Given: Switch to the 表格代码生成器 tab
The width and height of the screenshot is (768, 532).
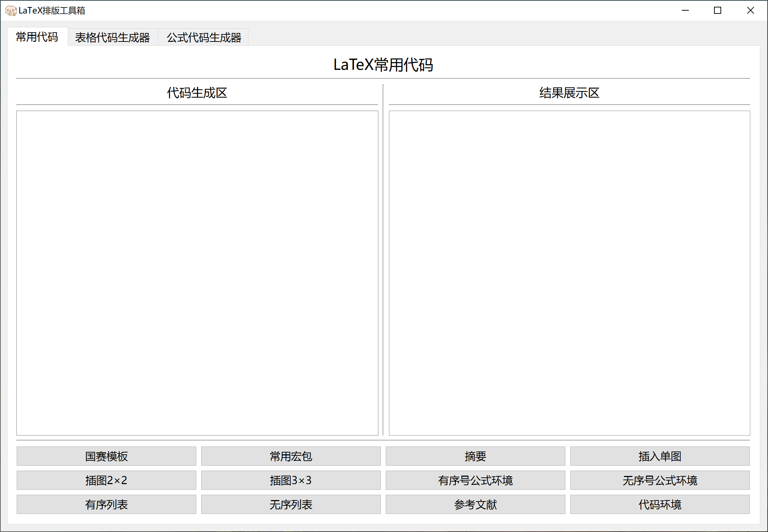Looking at the screenshot, I should 113,37.
